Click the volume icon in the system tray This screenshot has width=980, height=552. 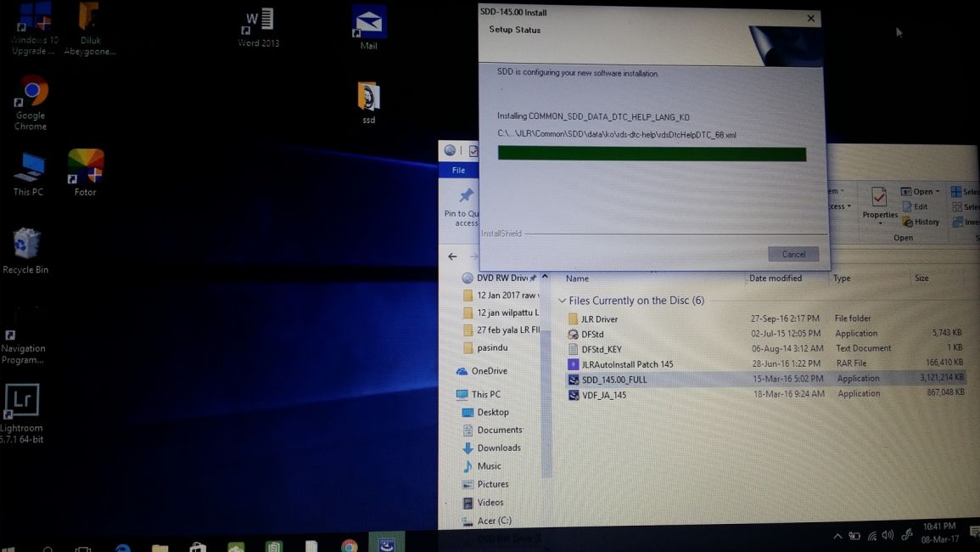[x=888, y=535]
